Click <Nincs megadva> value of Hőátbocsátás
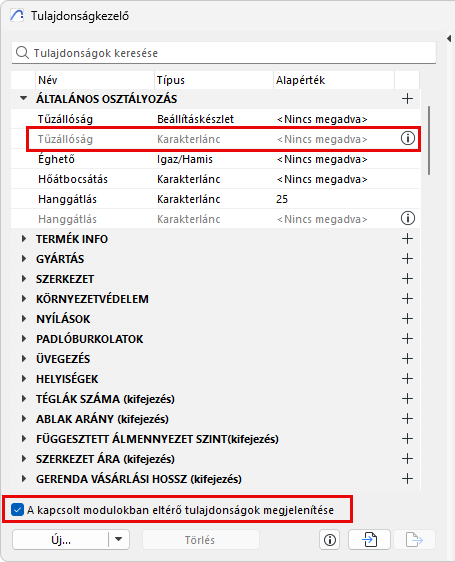 tap(322, 179)
